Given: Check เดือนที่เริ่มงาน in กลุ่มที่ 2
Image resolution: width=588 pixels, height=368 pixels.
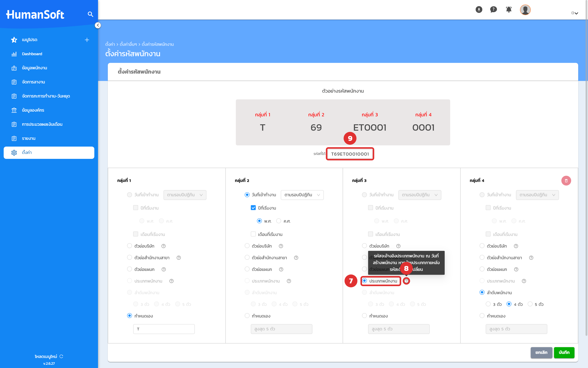Looking at the screenshot, I should tap(253, 234).
